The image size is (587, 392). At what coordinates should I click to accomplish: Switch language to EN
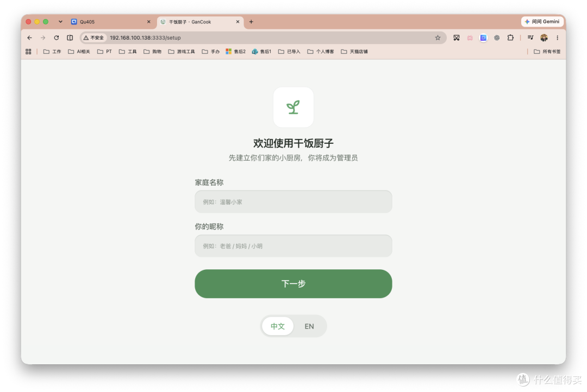309,326
